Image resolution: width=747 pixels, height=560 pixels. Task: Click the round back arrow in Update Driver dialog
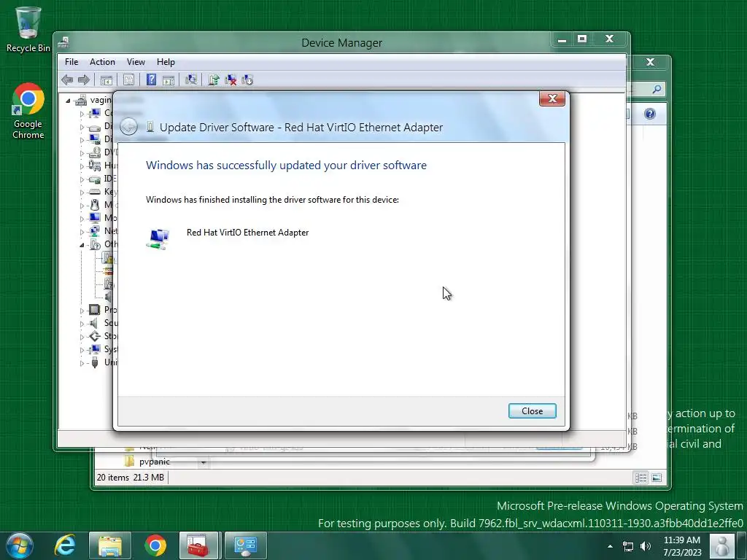[x=128, y=127]
